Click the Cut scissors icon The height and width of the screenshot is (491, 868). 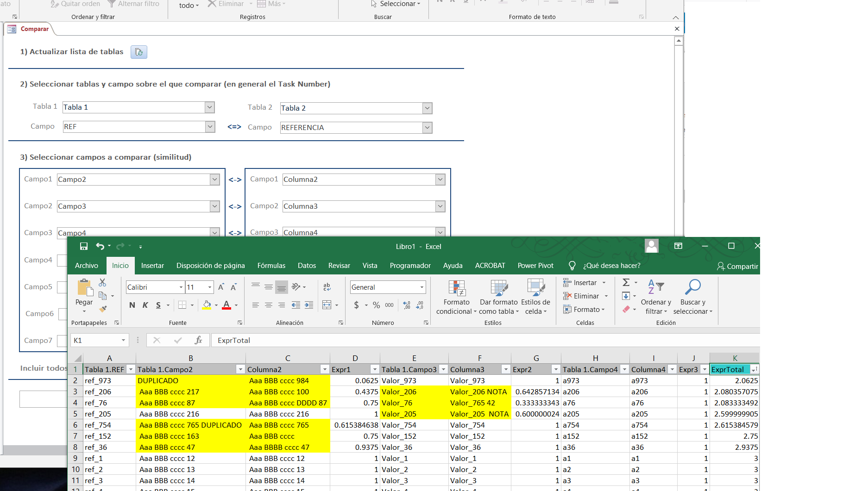(x=102, y=282)
